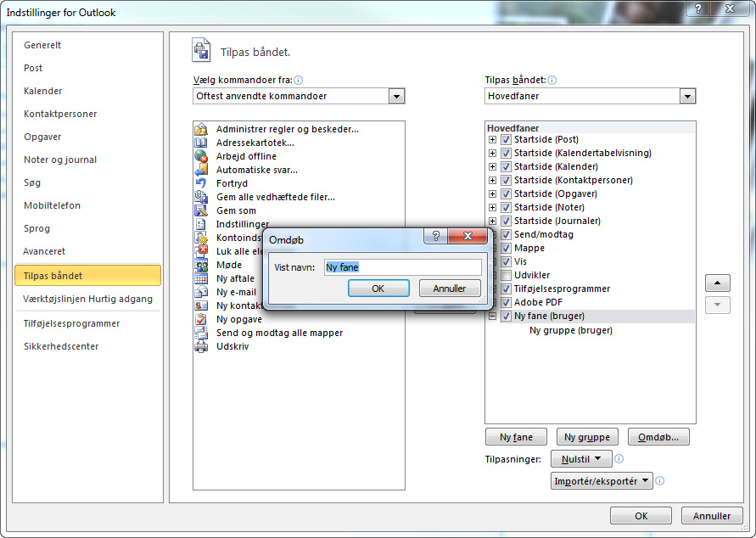Click the Kontoindstillinger command icon

(201, 238)
